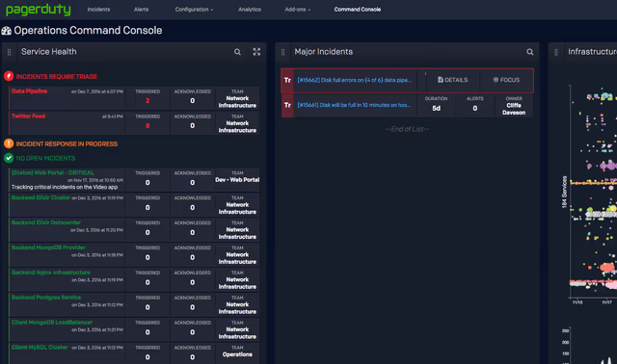Click the 5d duration value
The height and width of the screenshot is (364, 617).
[437, 108]
